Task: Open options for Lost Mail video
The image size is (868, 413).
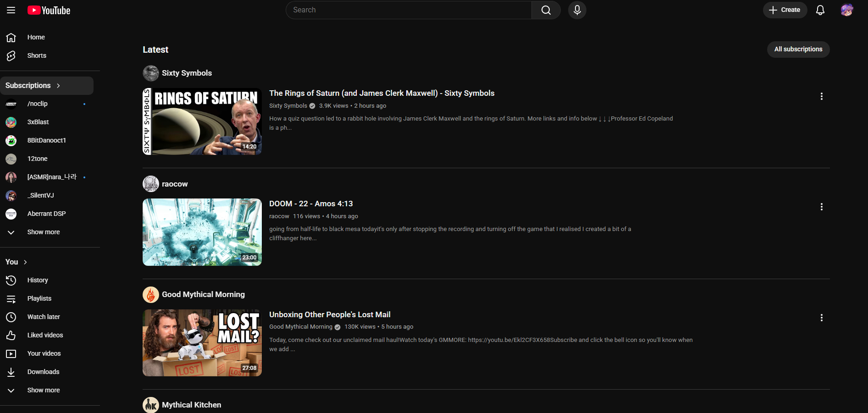Action: pyautogui.click(x=821, y=318)
